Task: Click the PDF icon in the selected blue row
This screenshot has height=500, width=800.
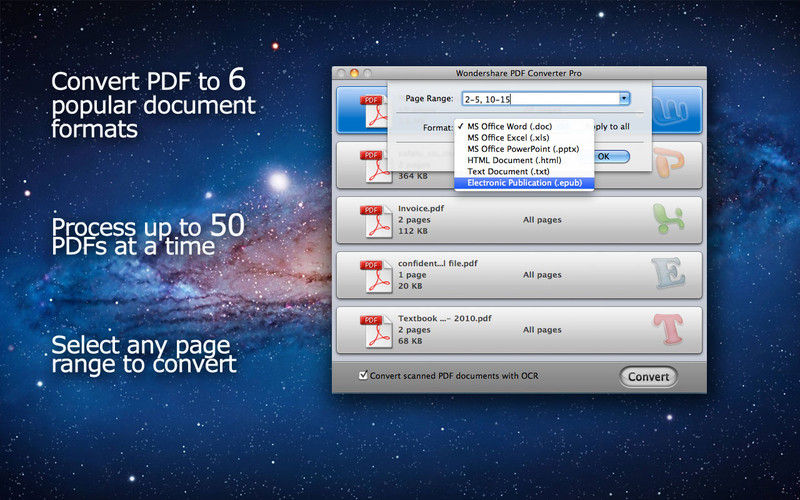Action: [373, 111]
